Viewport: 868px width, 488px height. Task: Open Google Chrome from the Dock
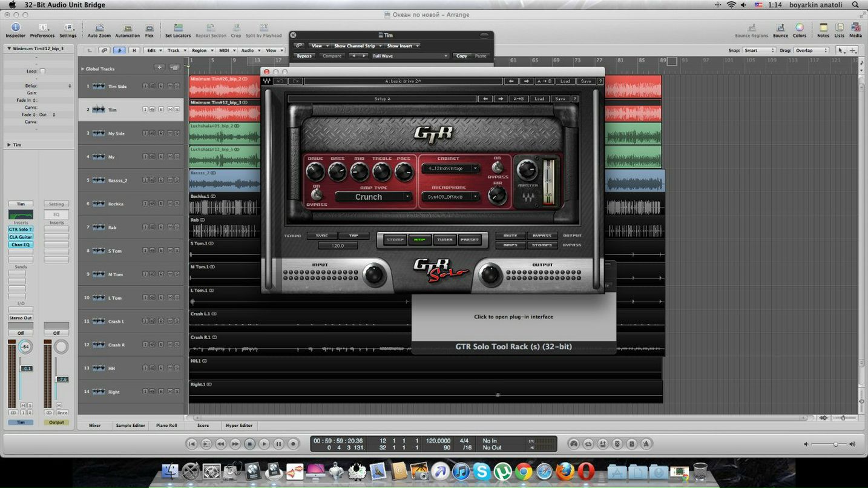(524, 471)
